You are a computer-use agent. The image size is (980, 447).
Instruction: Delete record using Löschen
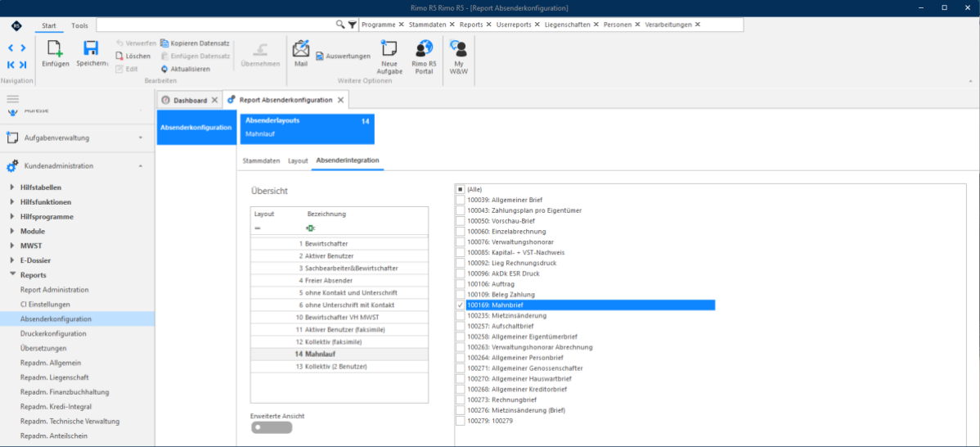133,56
